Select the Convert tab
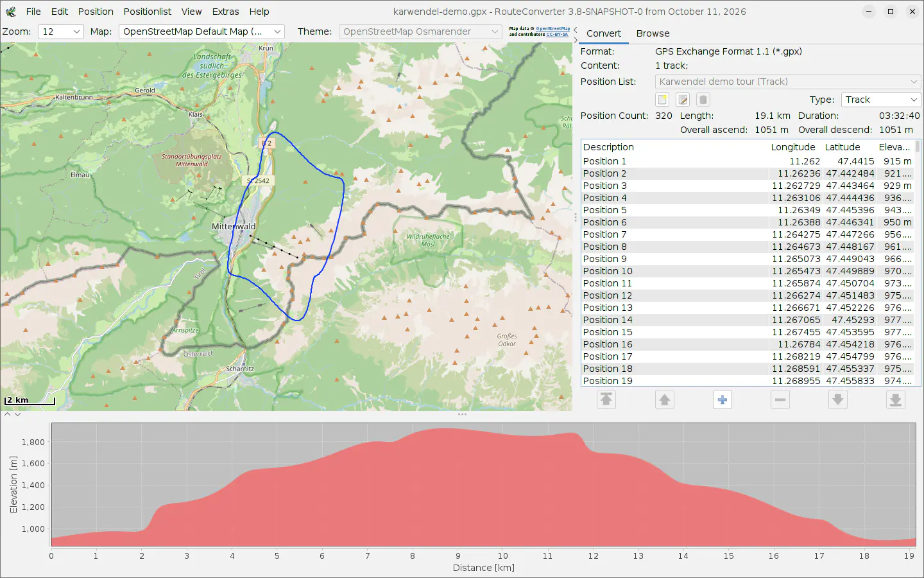This screenshot has width=924, height=578. coord(604,33)
